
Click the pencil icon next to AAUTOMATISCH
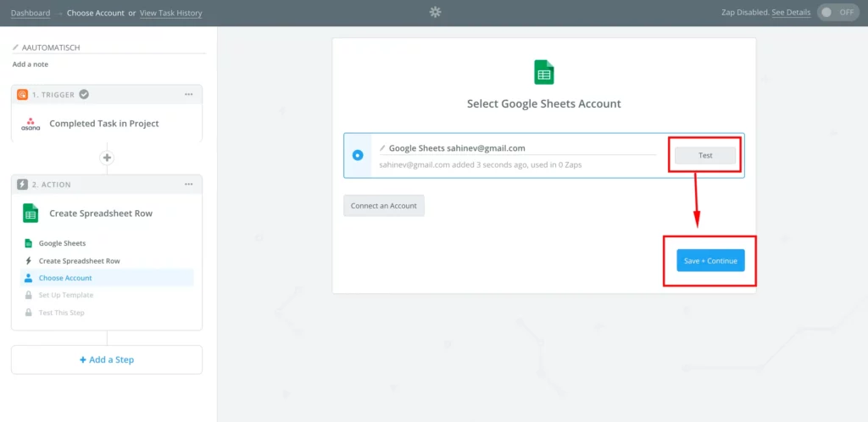pyautogui.click(x=15, y=47)
